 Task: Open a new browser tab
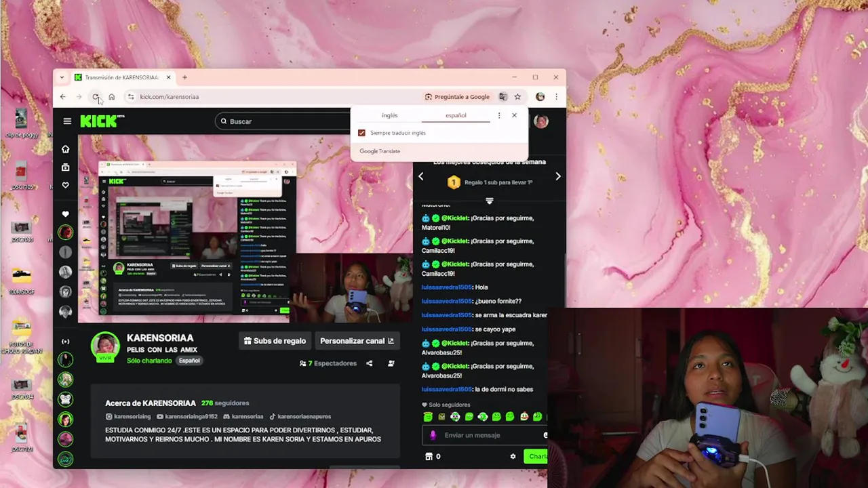point(184,77)
